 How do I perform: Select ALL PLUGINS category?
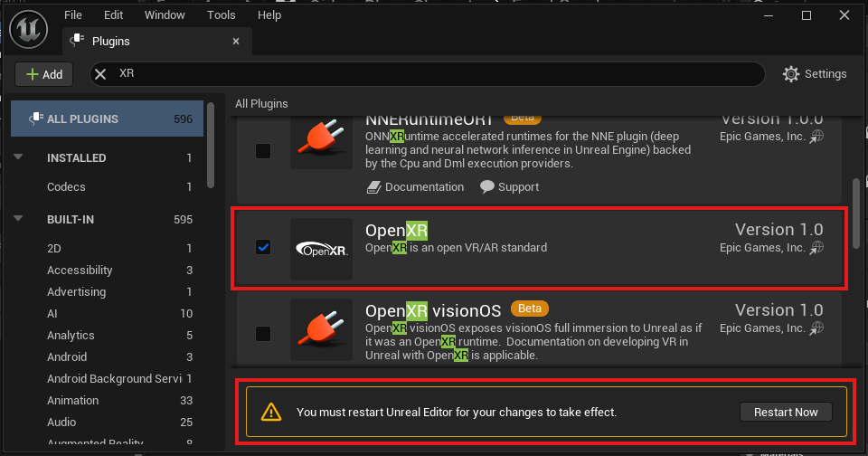108,119
